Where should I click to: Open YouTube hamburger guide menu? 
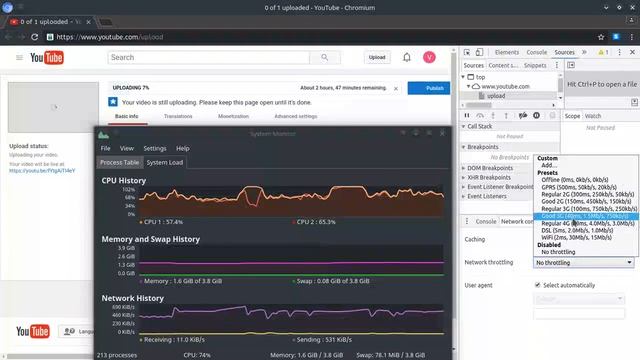(x=19, y=58)
